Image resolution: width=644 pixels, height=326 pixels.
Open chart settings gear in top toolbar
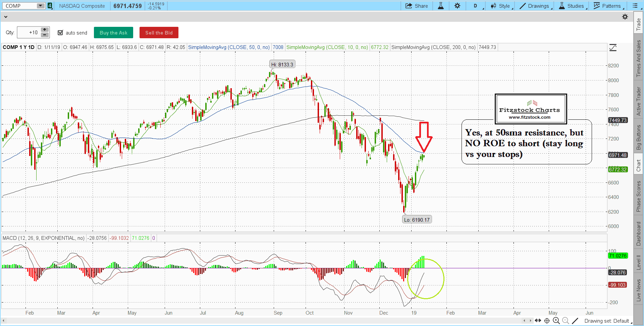coord(457,6)
